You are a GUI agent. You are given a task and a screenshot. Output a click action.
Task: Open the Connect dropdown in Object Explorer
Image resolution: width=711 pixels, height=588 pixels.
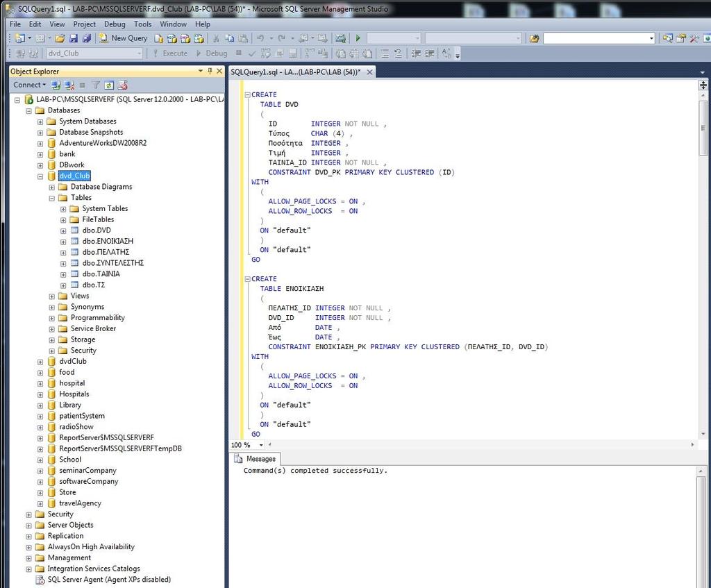tap(29, 85)
